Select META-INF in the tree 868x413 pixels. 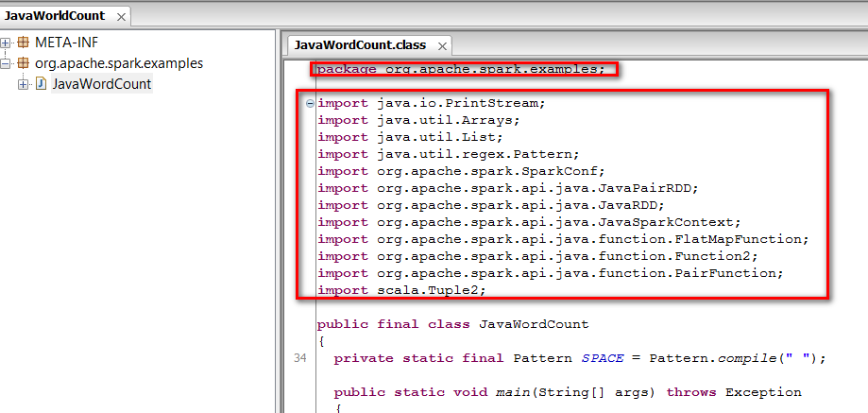[66, 43]
